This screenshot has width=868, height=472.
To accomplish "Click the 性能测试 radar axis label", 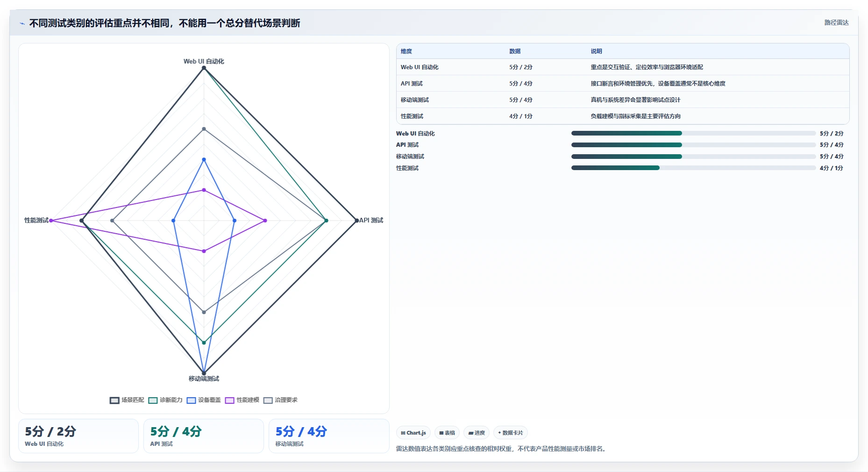I will [36, 220].
